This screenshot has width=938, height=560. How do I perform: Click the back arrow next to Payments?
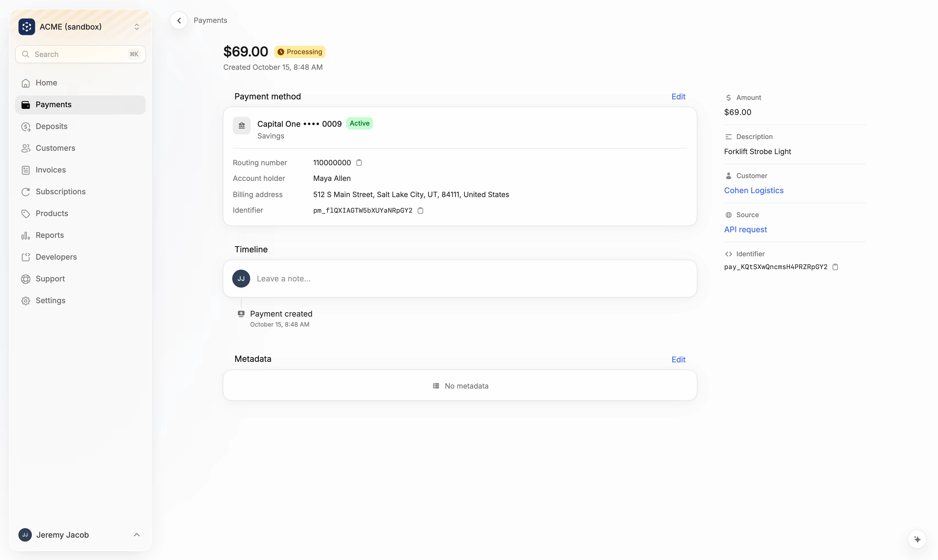click(x=179, y=20)
